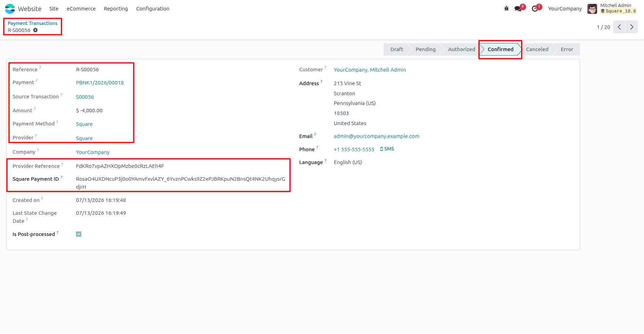Select the Confirmed status stage

click(x=501, y=49)
